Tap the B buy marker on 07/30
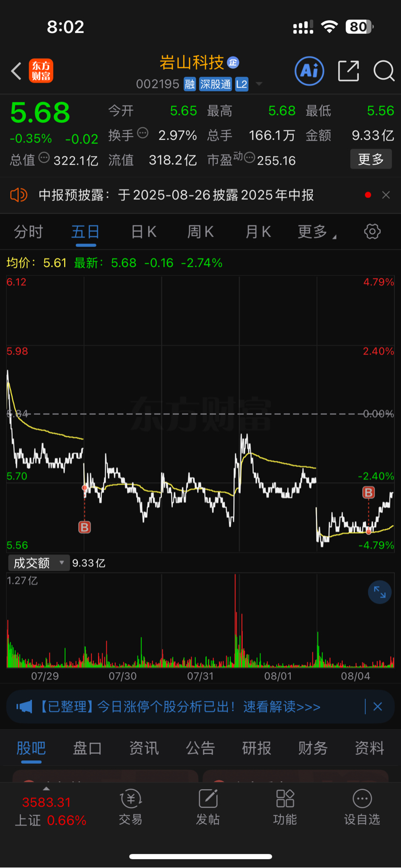Screen dimensions: 401x868 85,527
